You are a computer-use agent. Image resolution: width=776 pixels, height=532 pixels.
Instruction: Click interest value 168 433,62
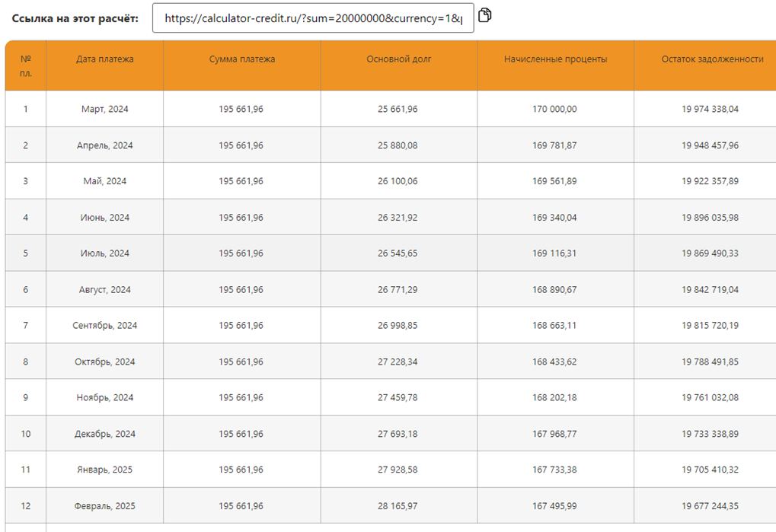554,362
